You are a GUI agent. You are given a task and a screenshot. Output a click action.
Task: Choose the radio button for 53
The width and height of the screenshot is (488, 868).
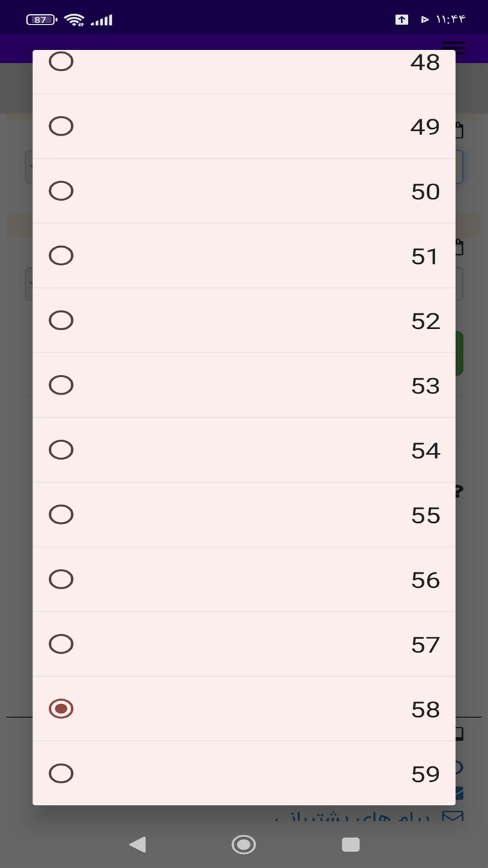click(61, 385)
